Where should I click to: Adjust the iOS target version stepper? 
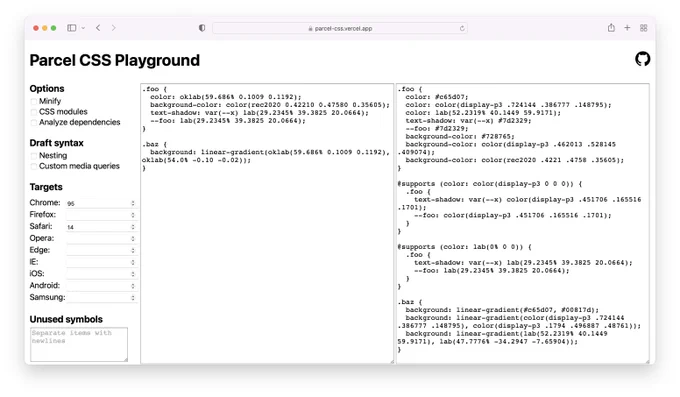pyautogui.click(x=133, y=274)
